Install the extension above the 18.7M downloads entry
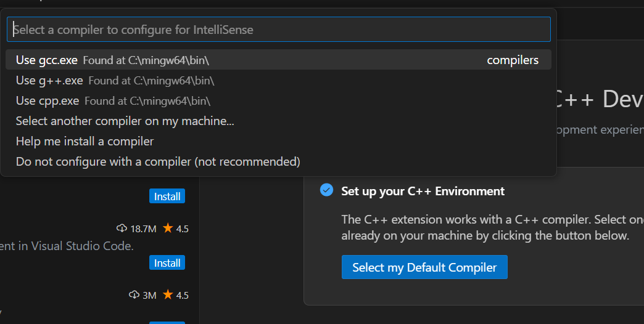The height and width of the screenshot is (324, 644). (167, 196)
